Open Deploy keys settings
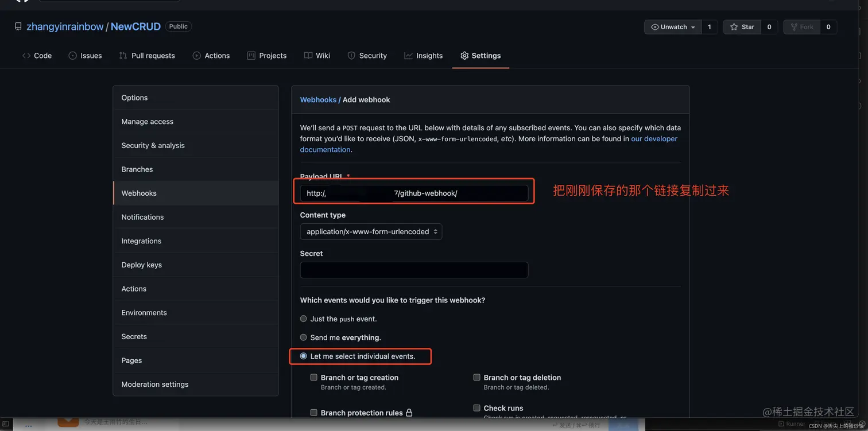 [x=196, y=265]
